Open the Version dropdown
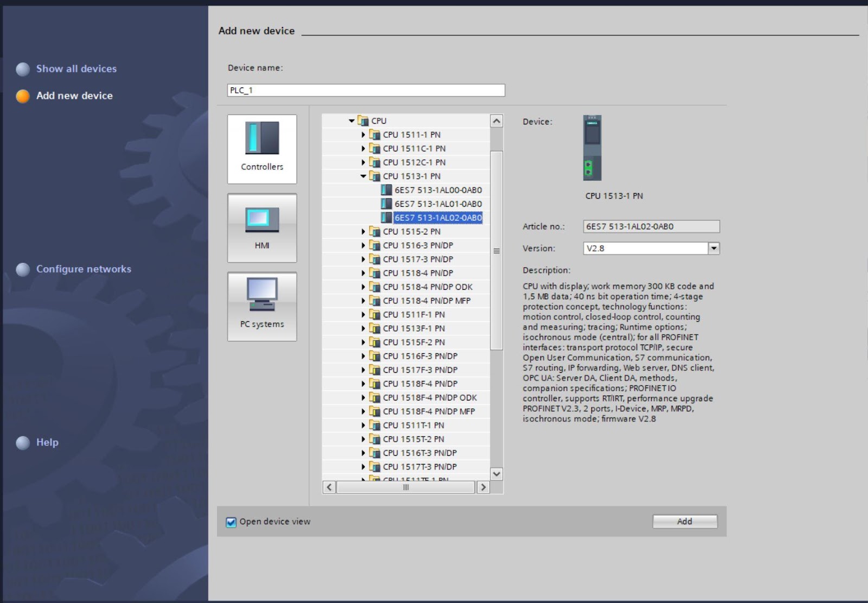This screenshot has width=868, height=603. pyautogui.click(x=714, y=249)
